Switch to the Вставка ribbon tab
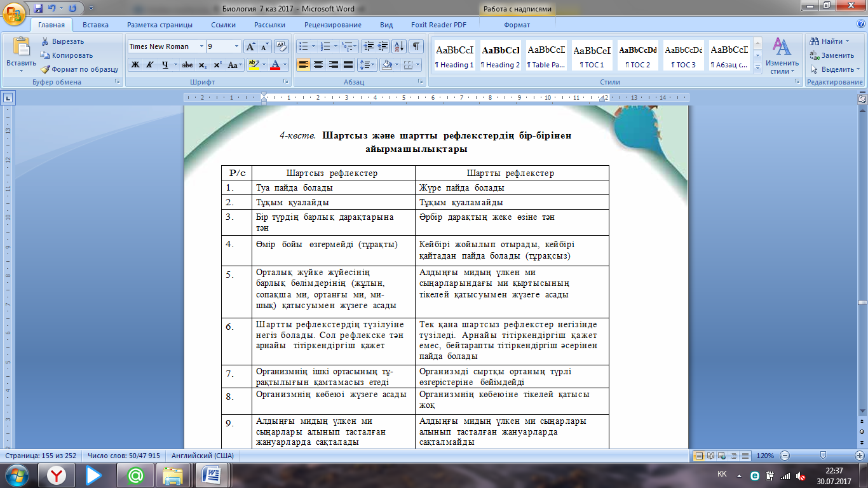Image resolution: width=868 pixels, height=488 pixels. (x=95, y=25)
